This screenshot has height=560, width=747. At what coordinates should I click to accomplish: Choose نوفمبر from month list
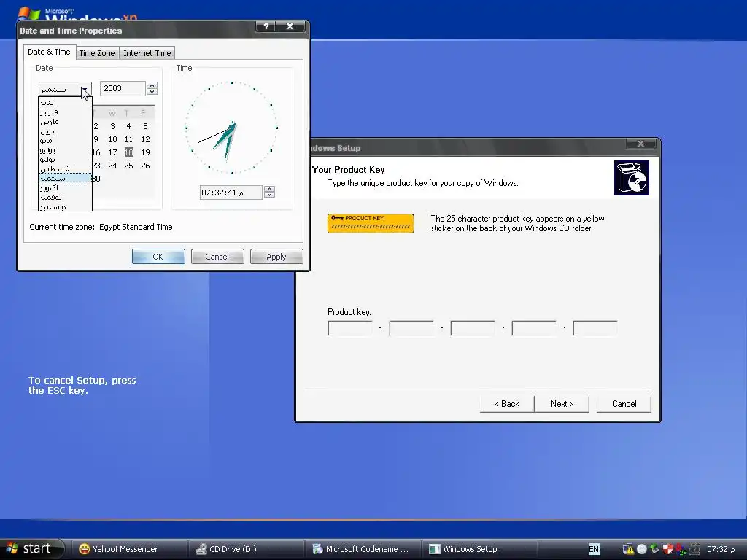(65, 197)
